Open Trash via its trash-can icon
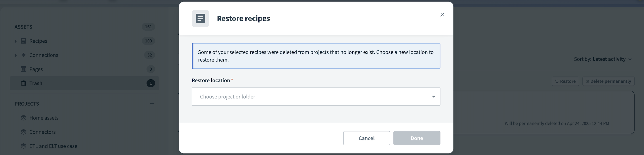The image size is (644, 155). 23,83
